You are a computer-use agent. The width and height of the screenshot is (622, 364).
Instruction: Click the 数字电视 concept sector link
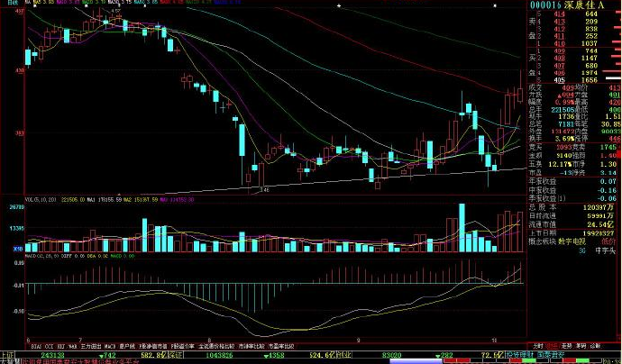(572, 241)
